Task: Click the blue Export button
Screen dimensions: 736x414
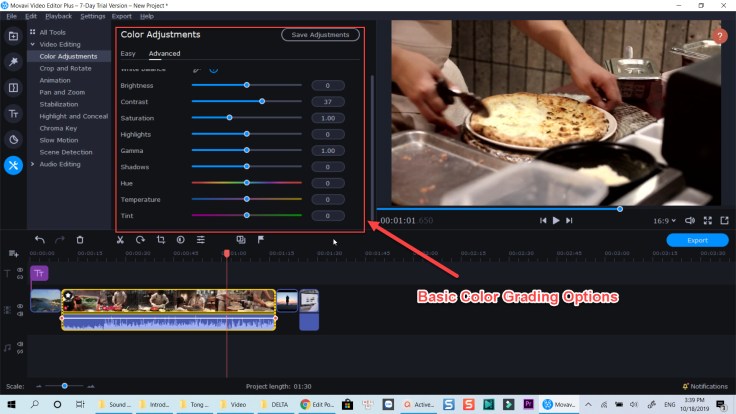Action: click(x=697, y=240)
